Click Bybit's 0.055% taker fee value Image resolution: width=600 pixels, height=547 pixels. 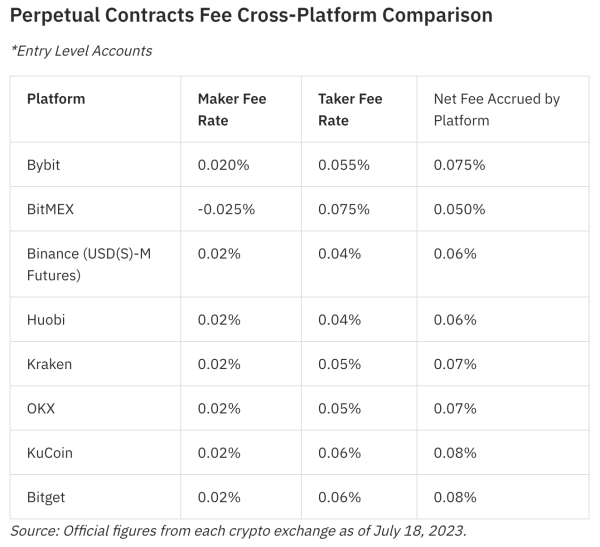pyautogui.click(x=344, y=164)
